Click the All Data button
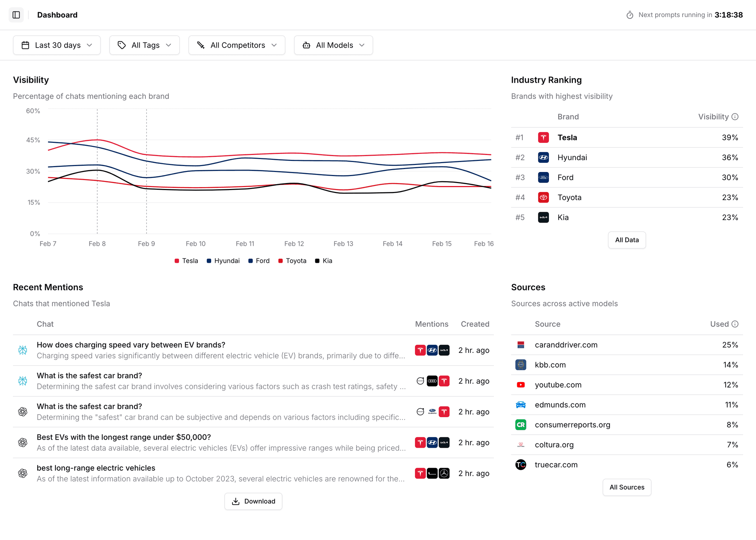This screenshot has height=540, width=756. point(626,240)
